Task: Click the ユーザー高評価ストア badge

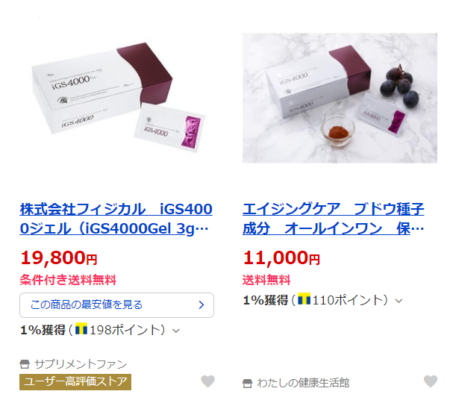Action: [x=75, y=382]
